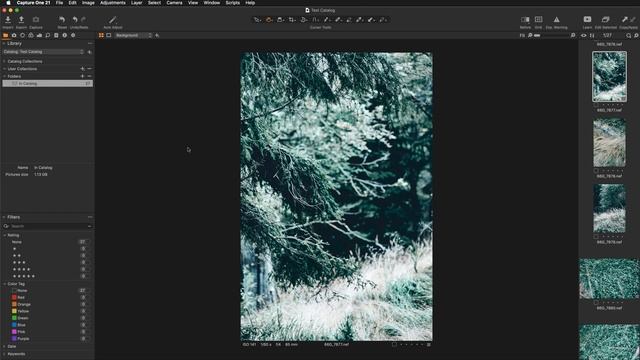Expand Catalog Collections section
The height and width of the screenshot is (360, 640).
(4, 61)
